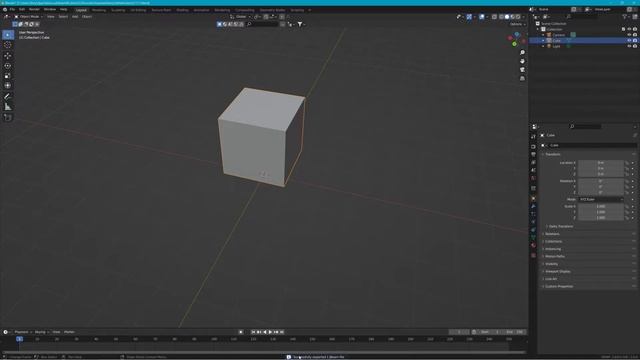
Task: Click the blue Z axis gizmo ball
Action: coord(517,35)
